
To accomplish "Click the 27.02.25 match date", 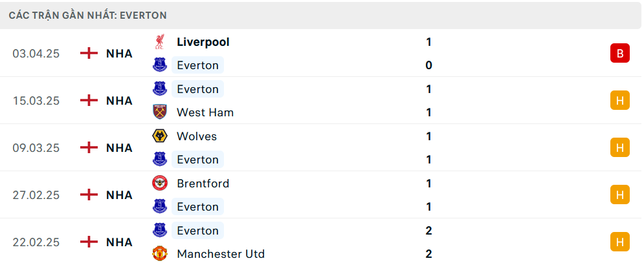I will (36, 195).
